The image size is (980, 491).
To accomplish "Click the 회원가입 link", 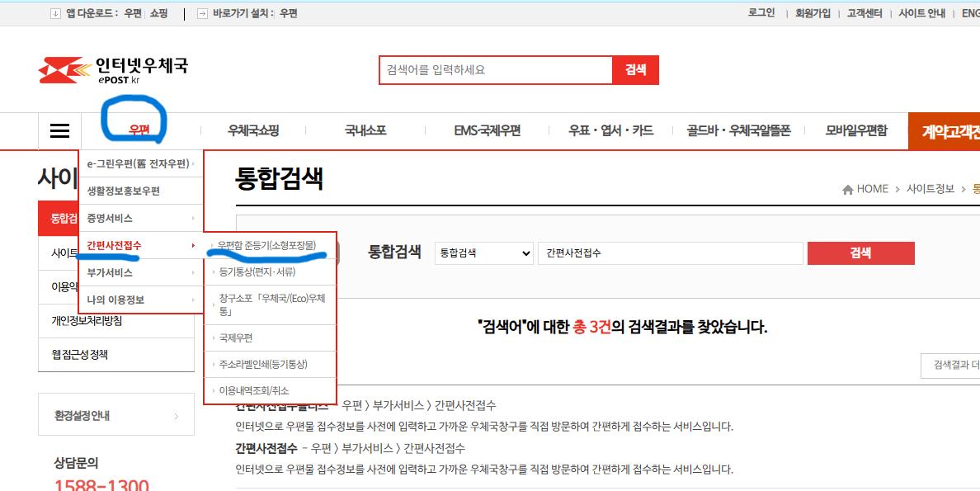I will click(813, 13).
